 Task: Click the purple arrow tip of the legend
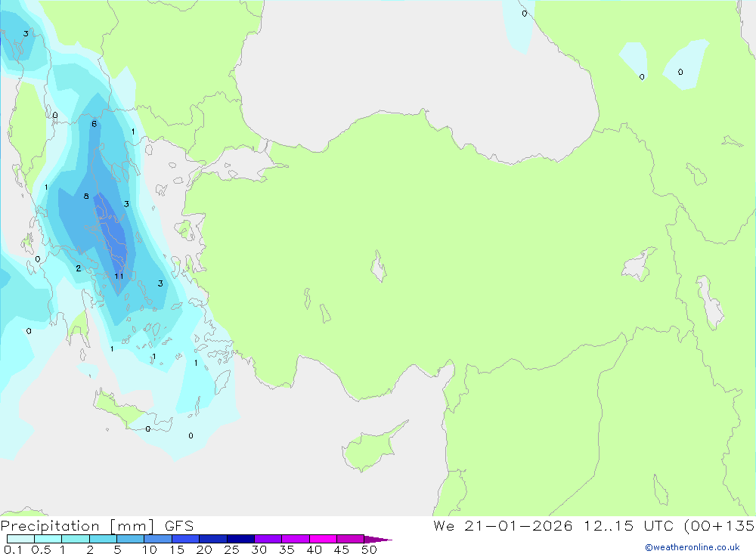pos(377,540)
